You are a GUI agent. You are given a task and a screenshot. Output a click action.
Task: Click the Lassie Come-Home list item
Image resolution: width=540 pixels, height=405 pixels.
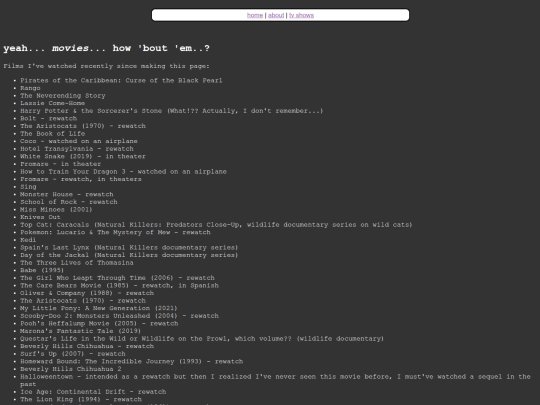pos(52,103)
